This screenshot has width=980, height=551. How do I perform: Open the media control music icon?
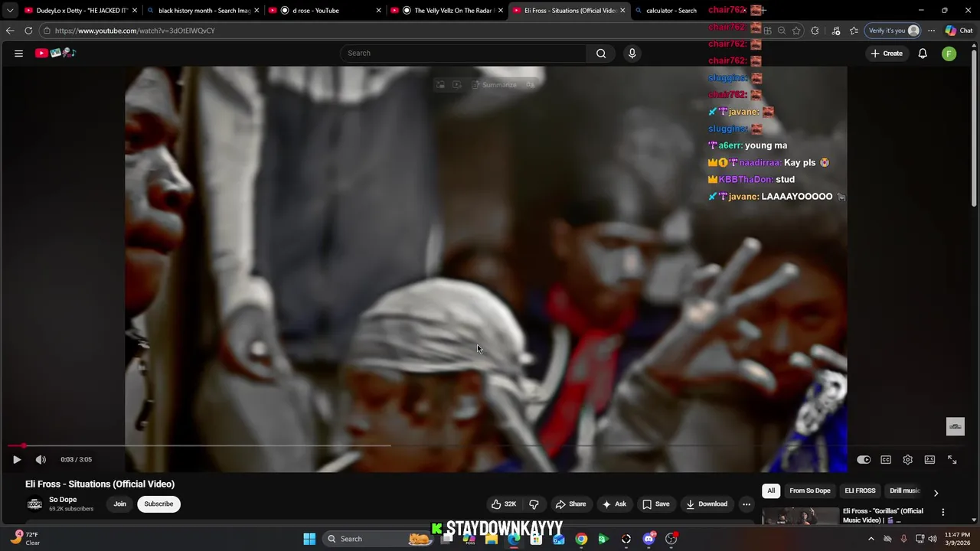[x=835, y=31]
